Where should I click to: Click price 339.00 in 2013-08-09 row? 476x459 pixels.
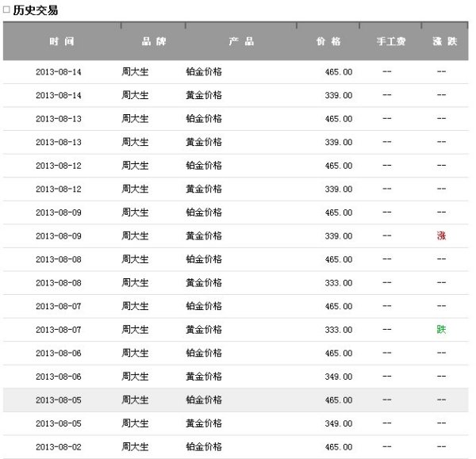(x=339, y=236)
